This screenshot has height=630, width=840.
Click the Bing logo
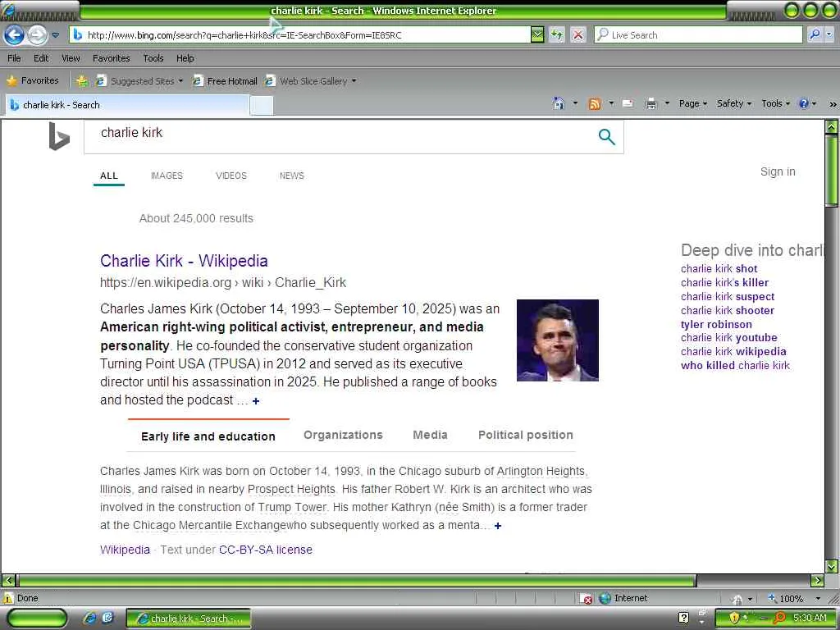tap(59, 136)
